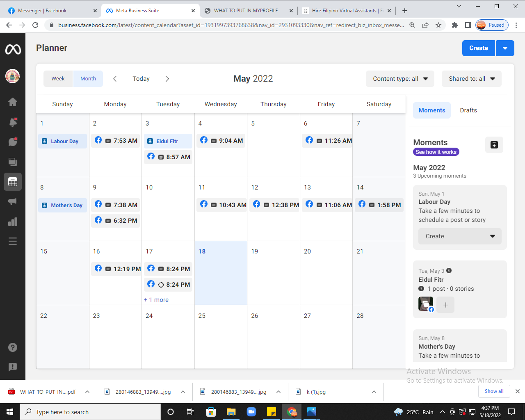The width and height of the screenshot is (525, 420).
Task: Expand the Labour Day Create dropdown
Action: click(x=460, y=236)
